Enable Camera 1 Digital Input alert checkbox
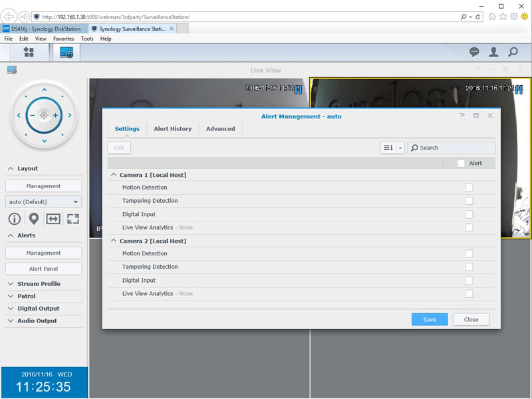532x399 pixels. pyautogui.click(x=469, y=214)
